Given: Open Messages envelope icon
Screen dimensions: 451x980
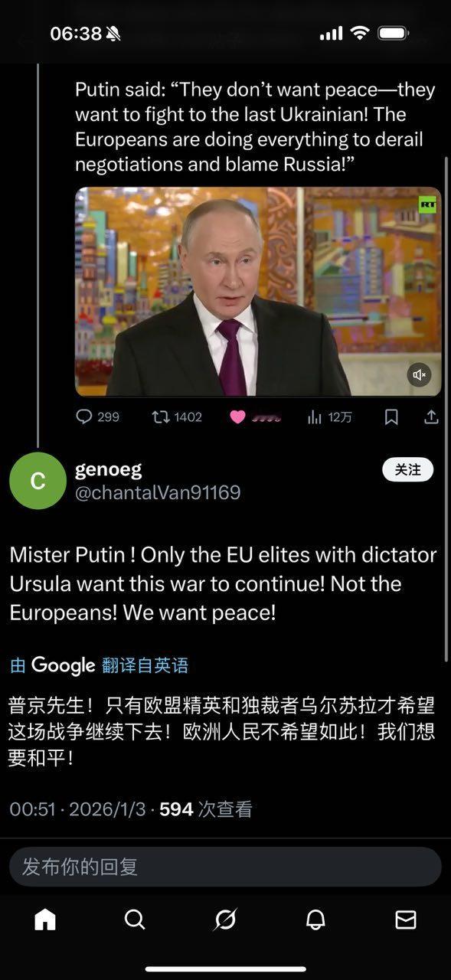Looking at the screenshot, I should point(406,919).
